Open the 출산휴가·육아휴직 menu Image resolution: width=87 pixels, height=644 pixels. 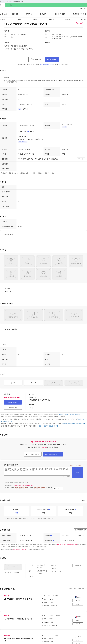tap(79, 14)
